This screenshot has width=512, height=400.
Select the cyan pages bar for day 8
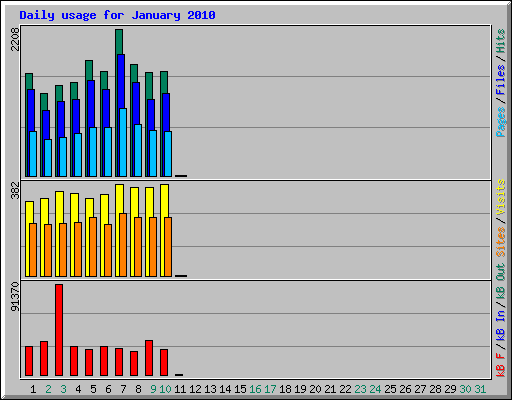pyautogui.click(x=138, y=151)
